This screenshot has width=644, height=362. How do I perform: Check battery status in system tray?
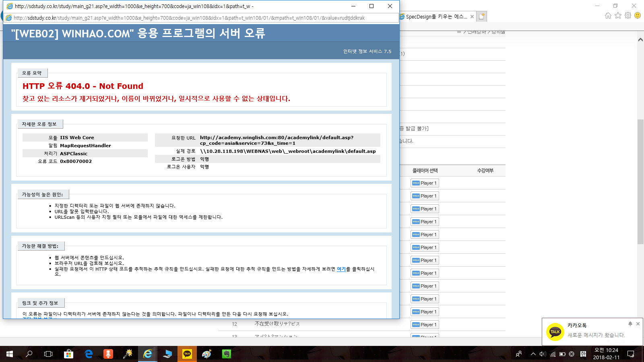[x=562, y=354]
